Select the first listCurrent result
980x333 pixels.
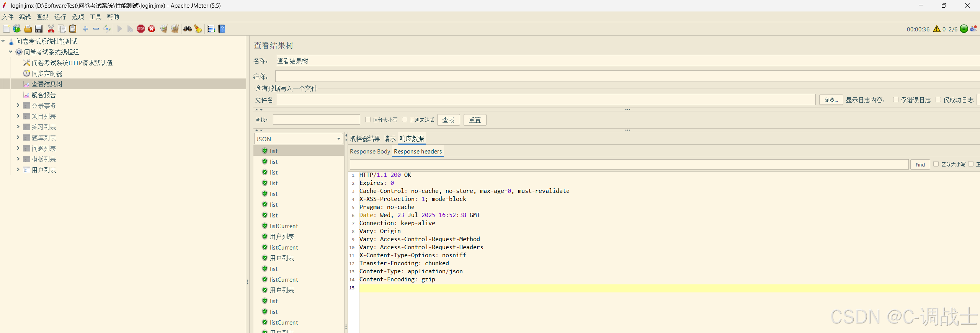point(284,226)
